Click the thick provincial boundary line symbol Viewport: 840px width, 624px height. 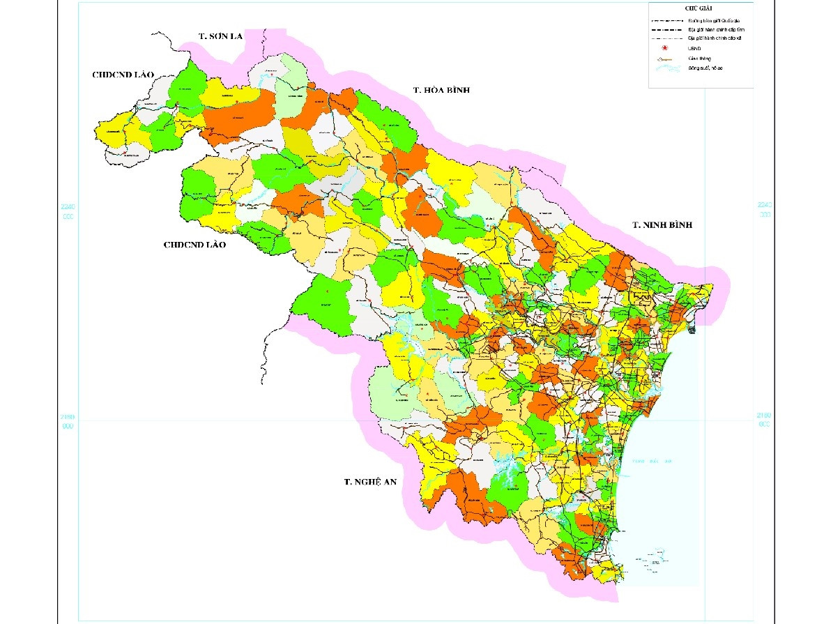tap(666, 31)
